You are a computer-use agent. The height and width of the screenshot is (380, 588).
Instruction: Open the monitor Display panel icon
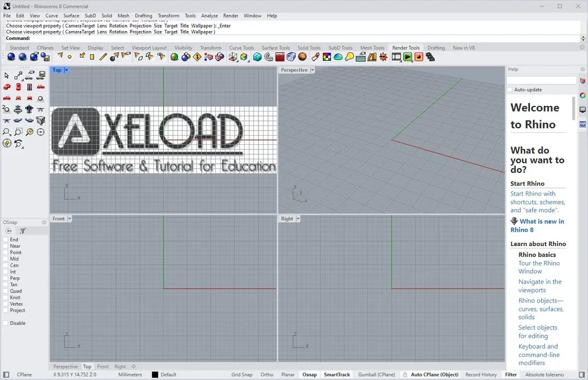582,110
